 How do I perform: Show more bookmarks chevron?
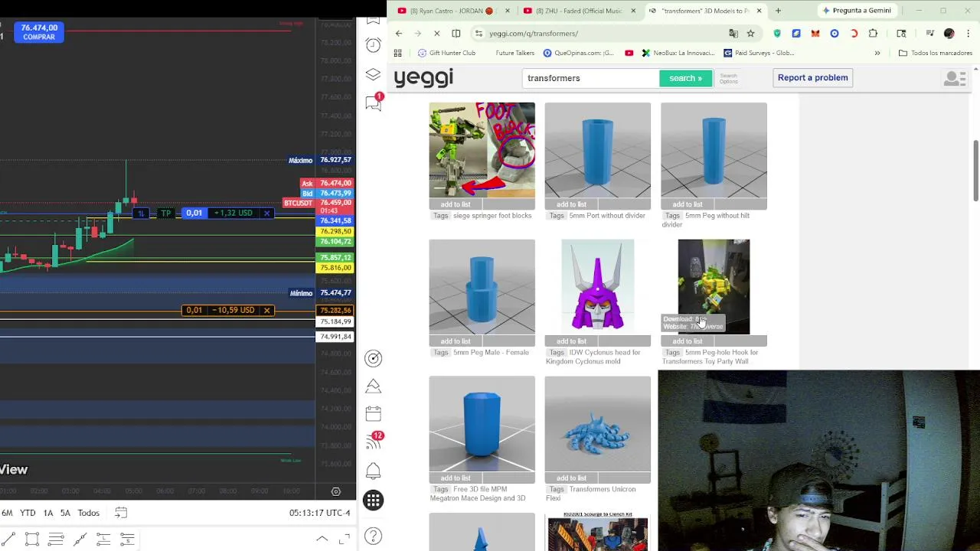coord(877,53)
